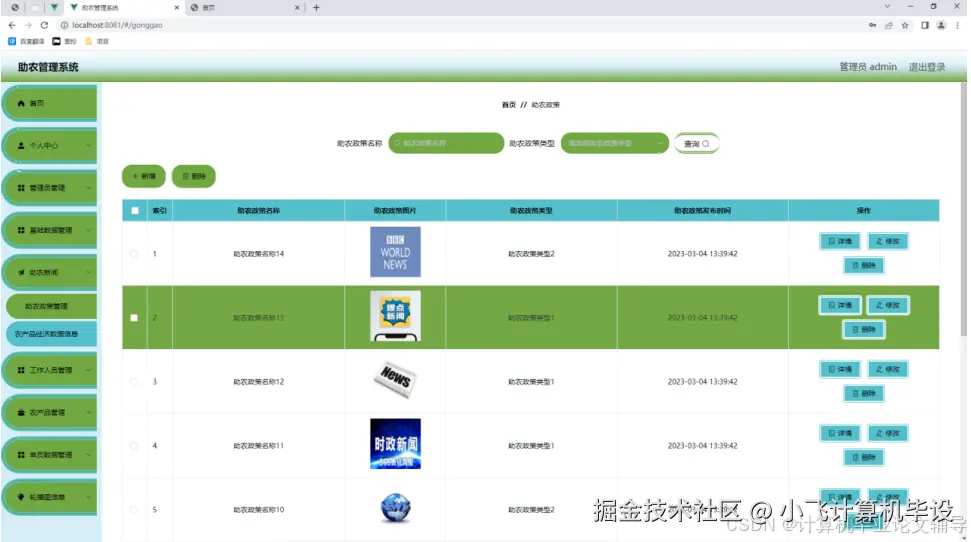Click the 管理员管理 grid icon

tap(21, 188)
